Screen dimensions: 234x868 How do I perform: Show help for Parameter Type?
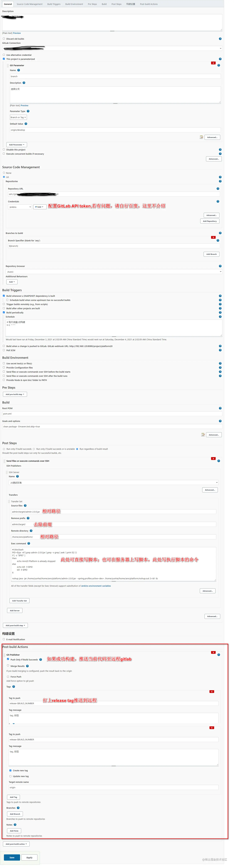click(28, 111)
